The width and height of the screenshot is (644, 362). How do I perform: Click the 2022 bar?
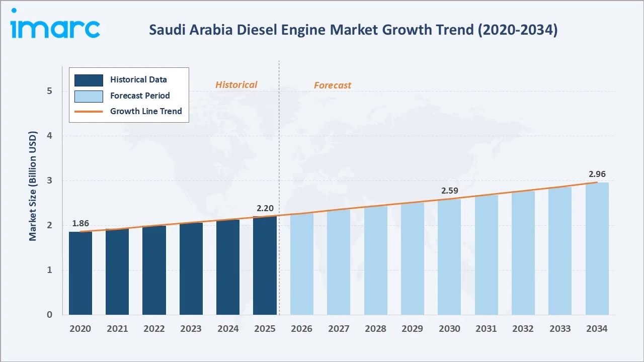pos(154,270)
